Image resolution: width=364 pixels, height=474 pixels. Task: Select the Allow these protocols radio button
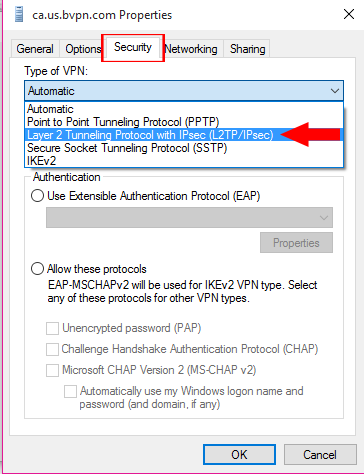coord(37,269)
